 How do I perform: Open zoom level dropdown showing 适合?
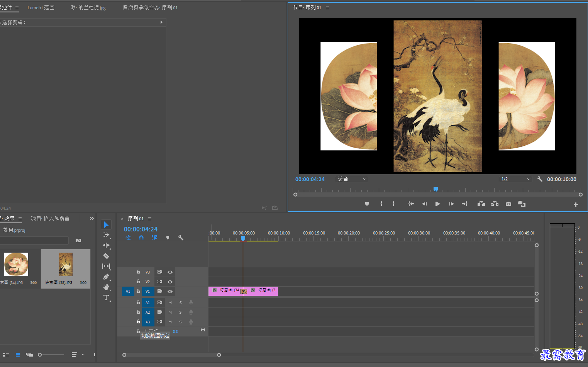click(x=351, y=179)
